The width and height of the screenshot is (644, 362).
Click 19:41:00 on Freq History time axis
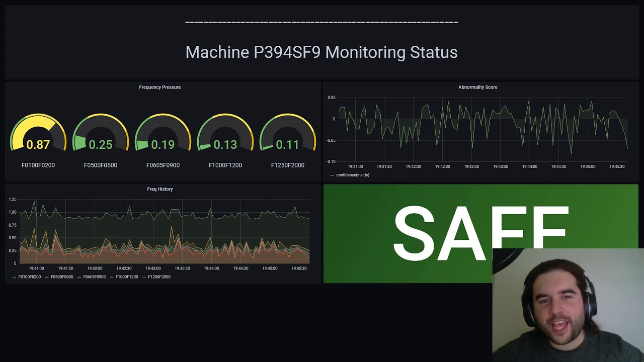pos(36,268)
